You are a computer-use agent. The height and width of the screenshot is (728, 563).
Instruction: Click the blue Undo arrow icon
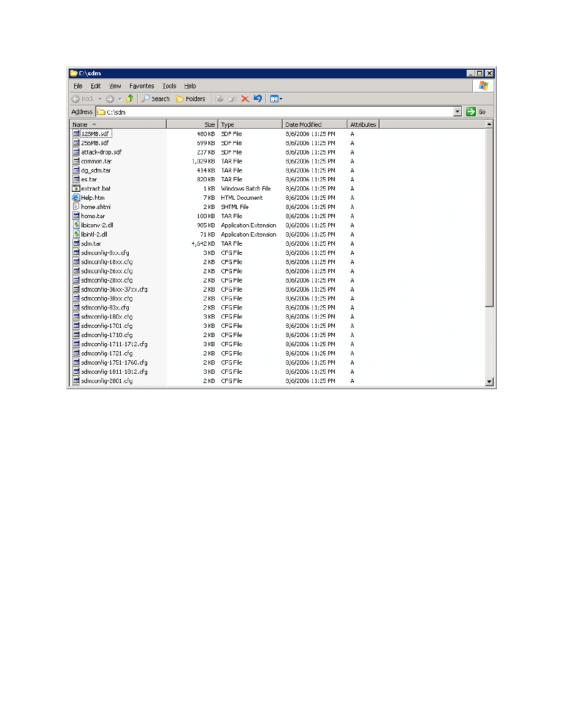258,99
